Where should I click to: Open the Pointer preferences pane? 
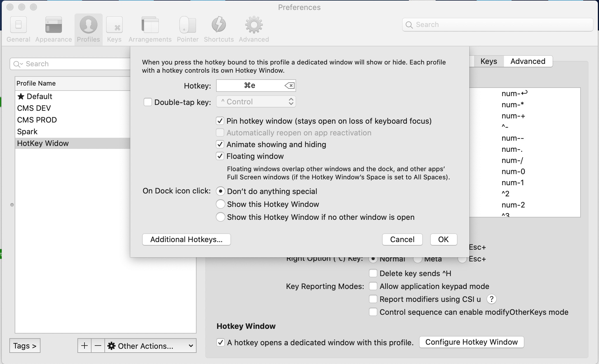pyautogui.click(x=187, y=29)
